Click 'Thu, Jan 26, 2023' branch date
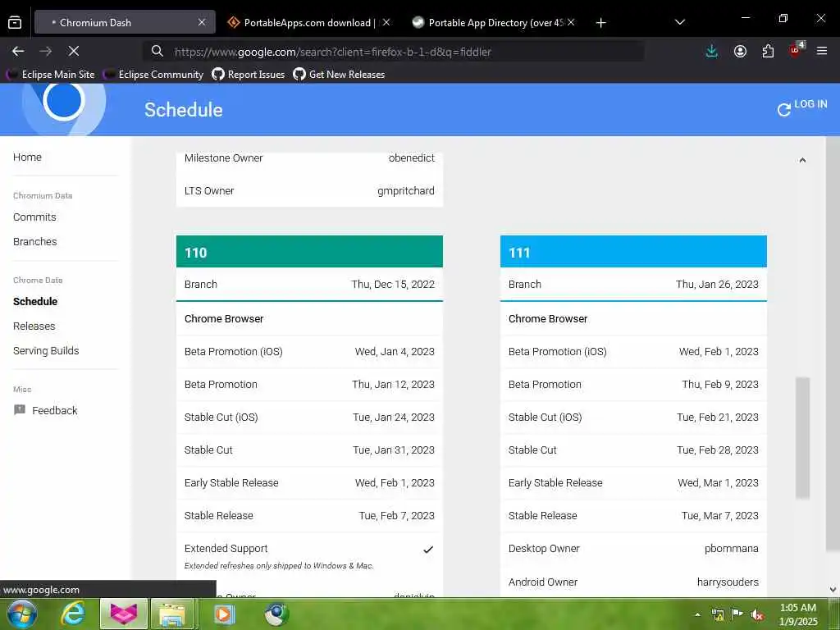The height and width of the screenshot is (630, 840). (x=717, y=285)
